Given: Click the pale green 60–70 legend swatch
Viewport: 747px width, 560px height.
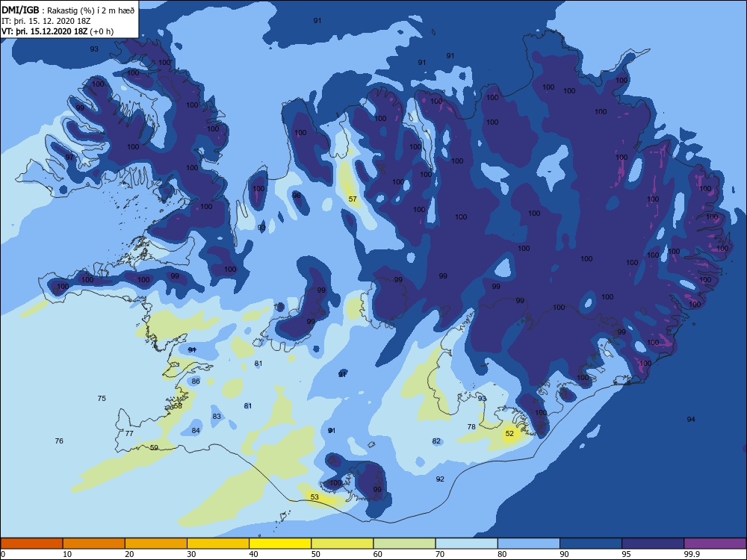Looking at the screenshot, I should point(404,544).
